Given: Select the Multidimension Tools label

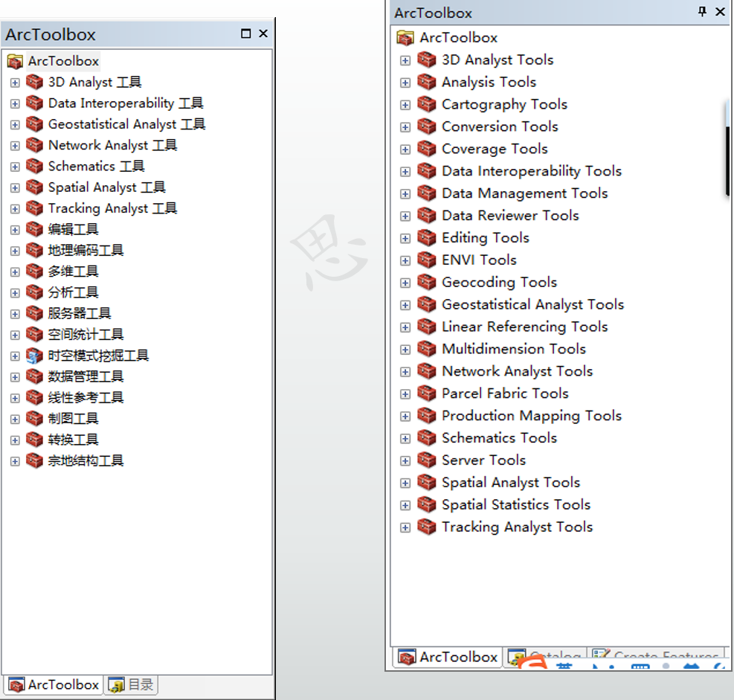Looking at the screenshot, I should pyautogui.click(x=514, y=349).
